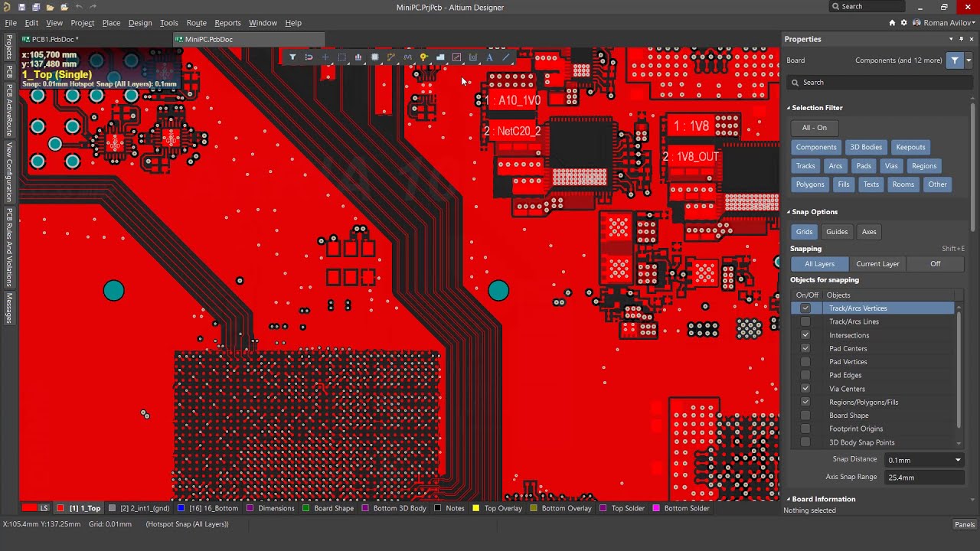Viewport: 980px width, 551px height.
Task: Select the Move objects cross icon
Action: (325, 57)
